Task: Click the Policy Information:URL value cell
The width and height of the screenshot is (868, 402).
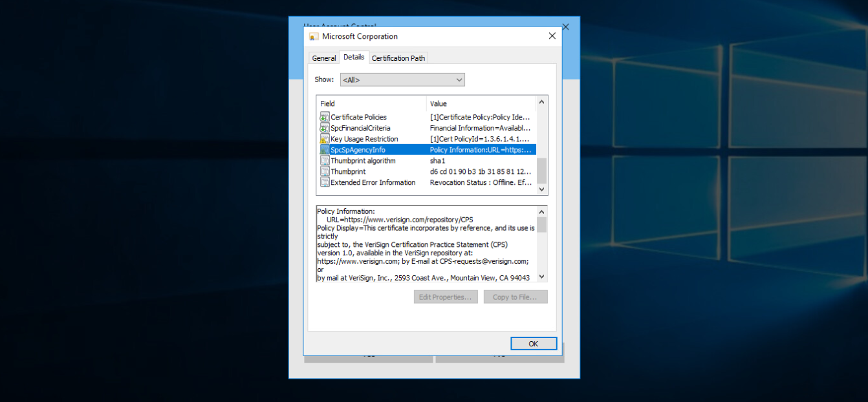Action: 481,150
